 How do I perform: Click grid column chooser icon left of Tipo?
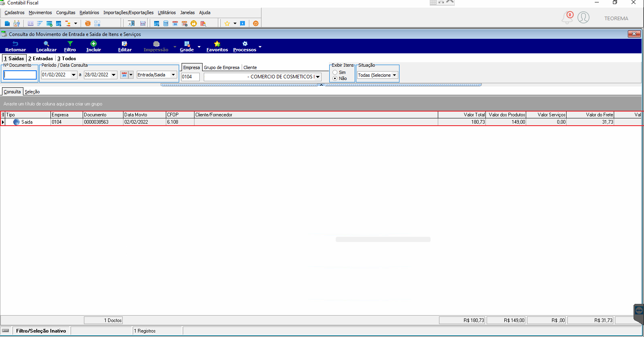click(3, 115)
